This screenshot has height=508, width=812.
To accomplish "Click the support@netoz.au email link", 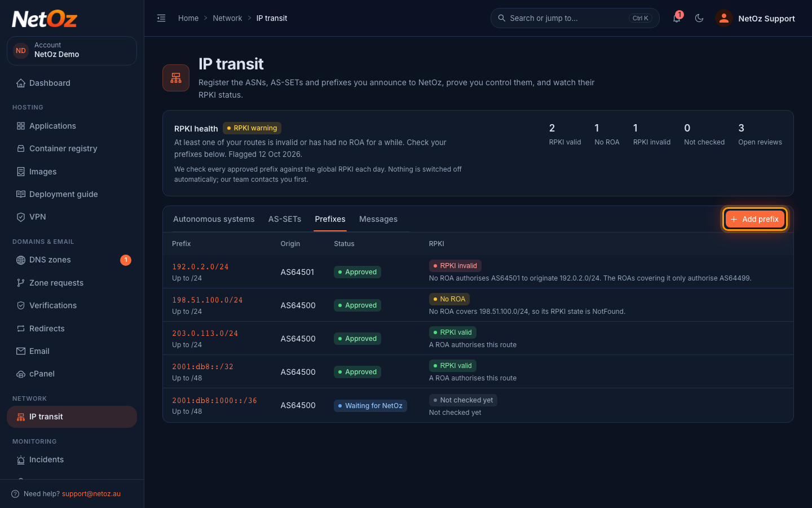I will pos(91,494).
